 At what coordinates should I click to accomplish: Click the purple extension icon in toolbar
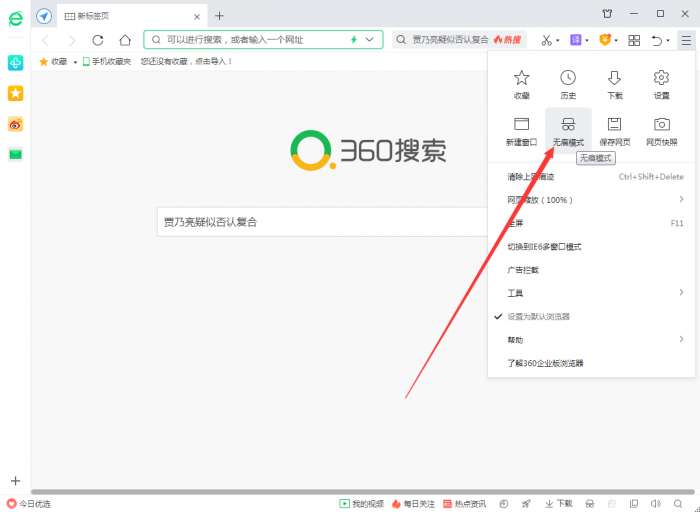coord(576,40)
